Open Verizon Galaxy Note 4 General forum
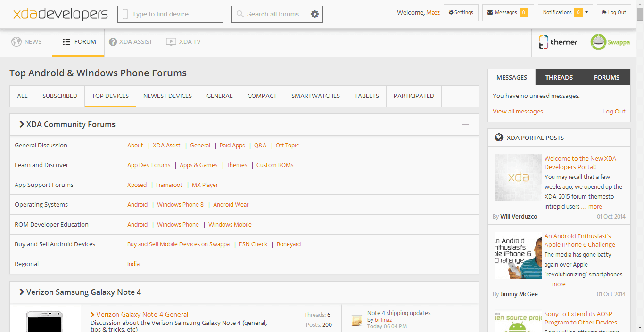 142,315
